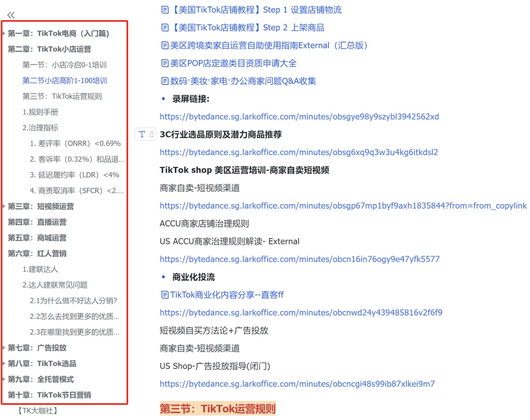Open the minutes URL ending obsgye98y9szybl3942562xd

[299, 117]
